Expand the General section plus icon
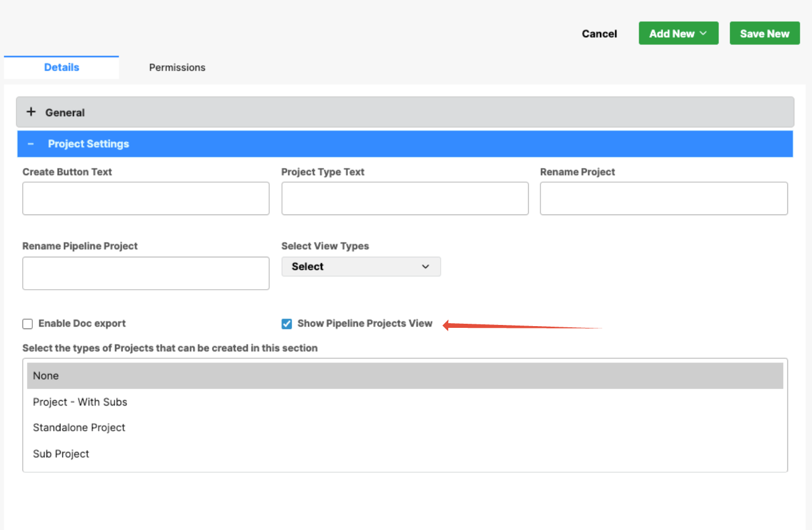Viewport: 812px width, 530px height. click(x=31, y=112)
